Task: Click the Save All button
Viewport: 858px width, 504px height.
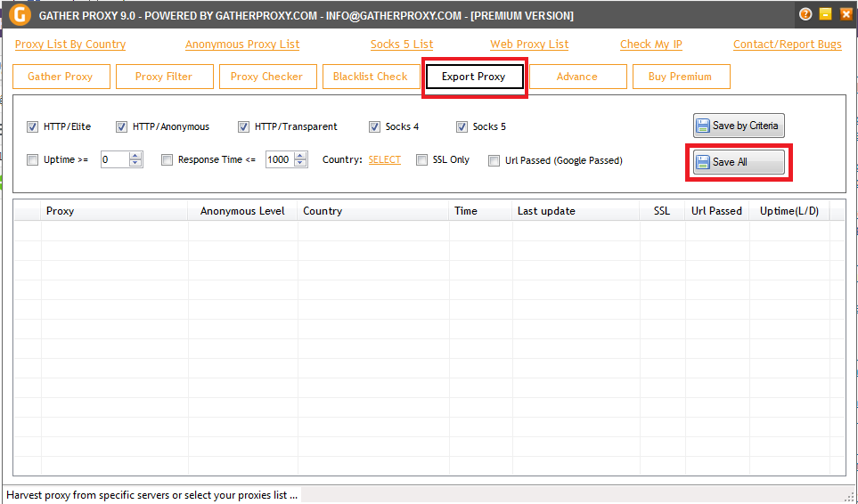Action: (x=739, y=162)
